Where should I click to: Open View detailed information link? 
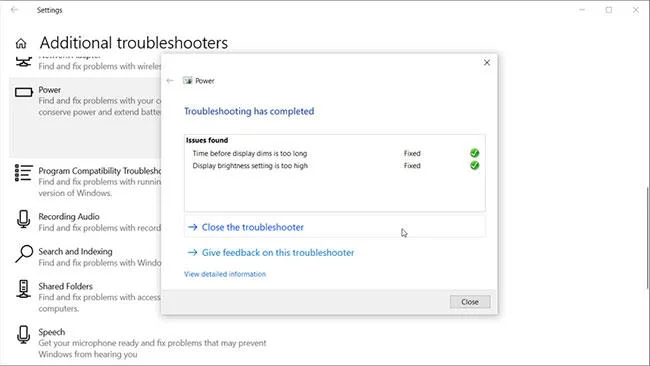coord(225,274)
